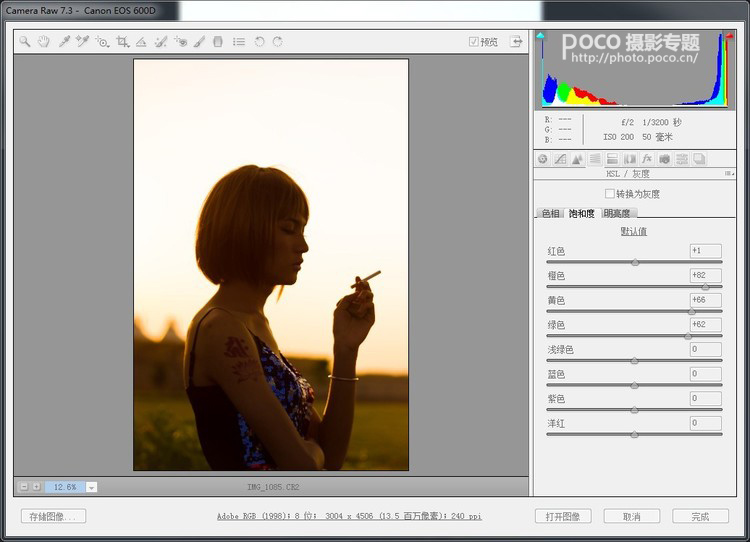Click the 蓝色 value field
Image resolution: width=750 pixels, height=542 pixels.
pos(706,374)
